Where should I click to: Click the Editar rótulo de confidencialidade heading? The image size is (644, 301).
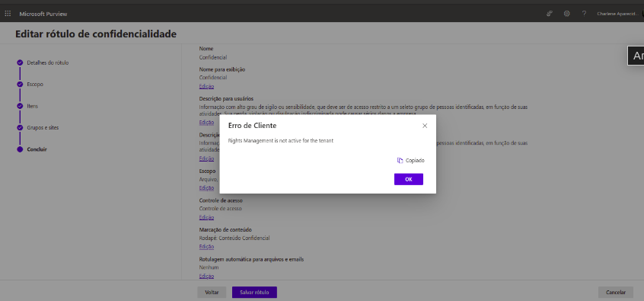pyautogui.click(x=96, y=34)
